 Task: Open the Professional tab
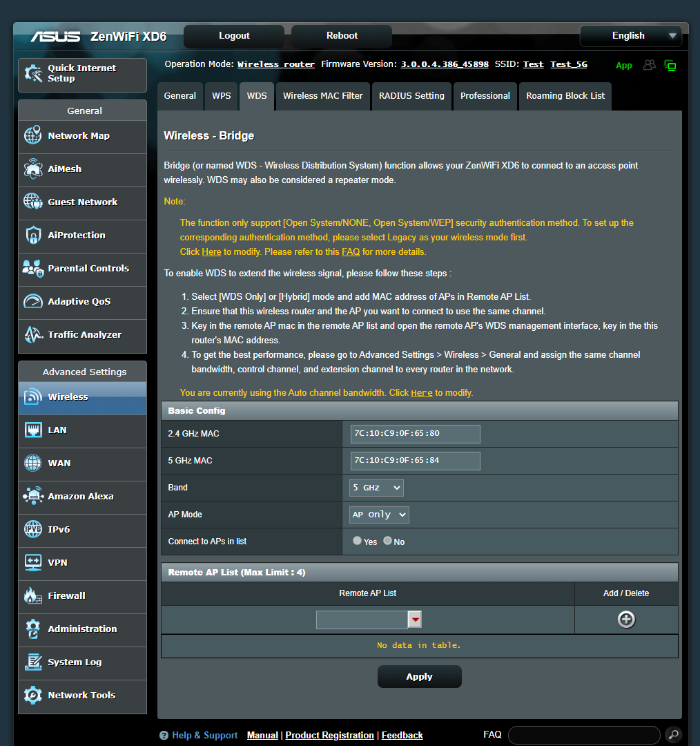point(485,96)
